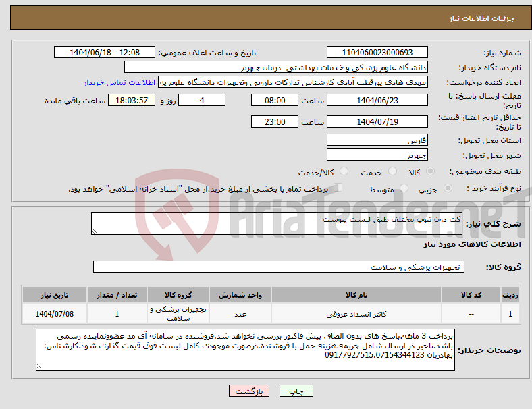This screenshot has width=532, height=409.
Task: Click the ردیف column header
Action: click(x=510, y=295)
